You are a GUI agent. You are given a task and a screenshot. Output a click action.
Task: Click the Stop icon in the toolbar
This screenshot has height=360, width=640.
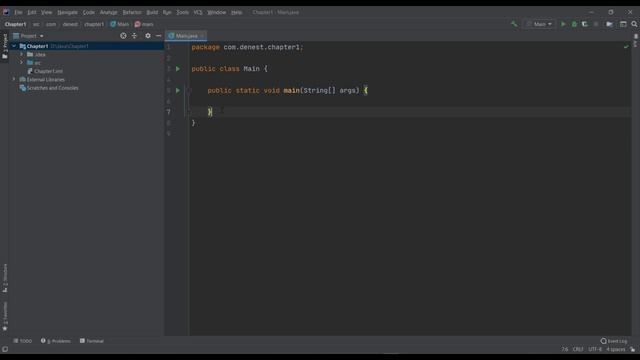point(596,24)
